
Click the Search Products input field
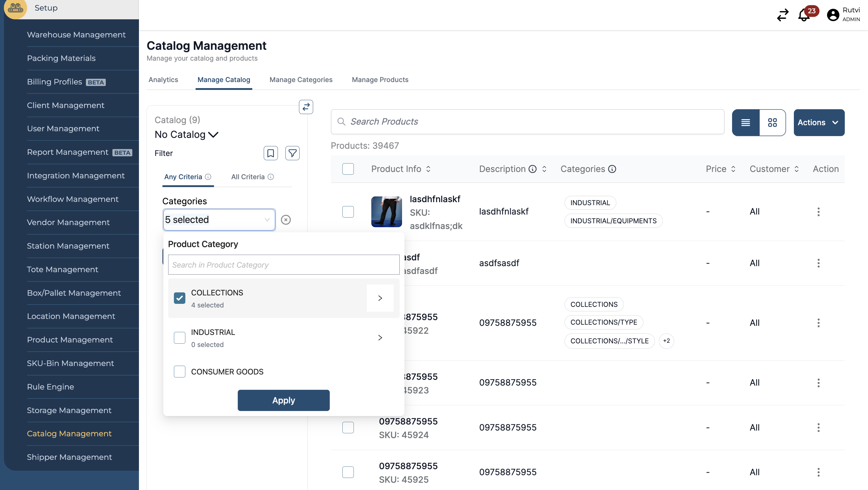pos(527,121)
